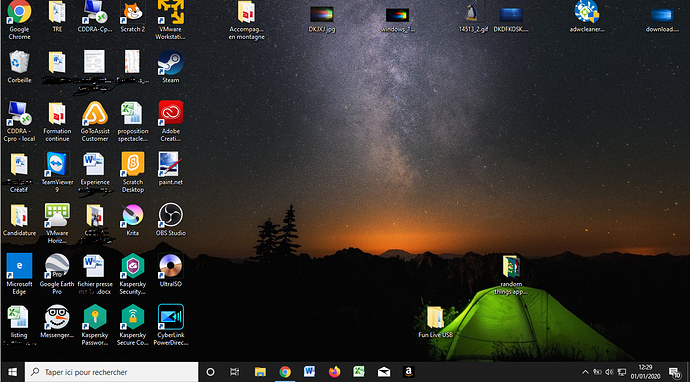Viewport: 690px width, 382px height.
Task: Click the Krita shortcut icon
Action: tap(132, 219)
